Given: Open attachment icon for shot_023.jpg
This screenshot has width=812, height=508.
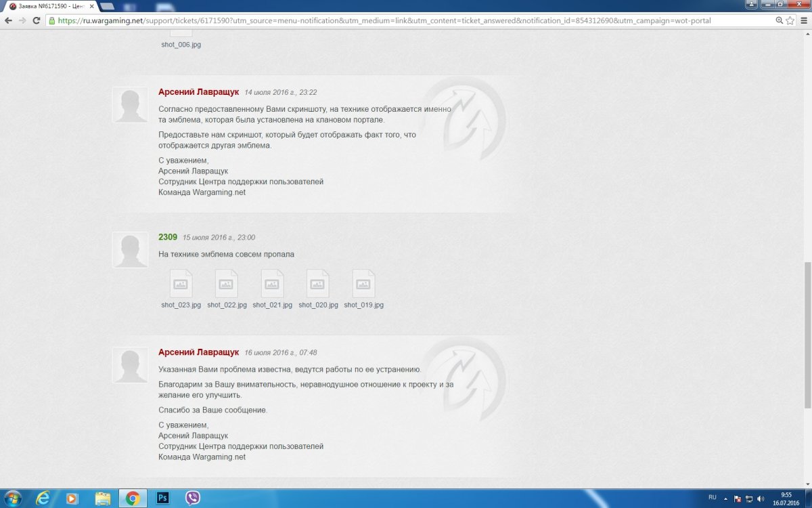Looking at the screenshot, I should [x=181, y=284].
